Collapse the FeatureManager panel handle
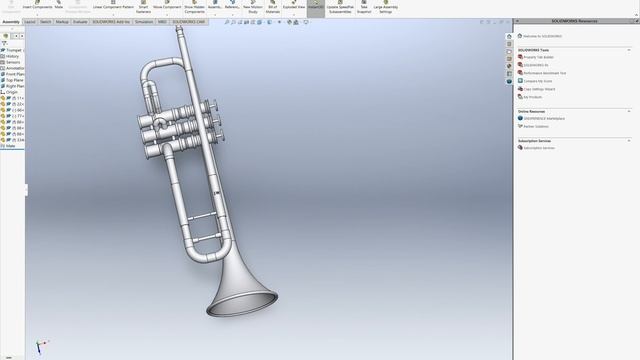The width and height of the screenshot is (640, 360). [27, 190]
